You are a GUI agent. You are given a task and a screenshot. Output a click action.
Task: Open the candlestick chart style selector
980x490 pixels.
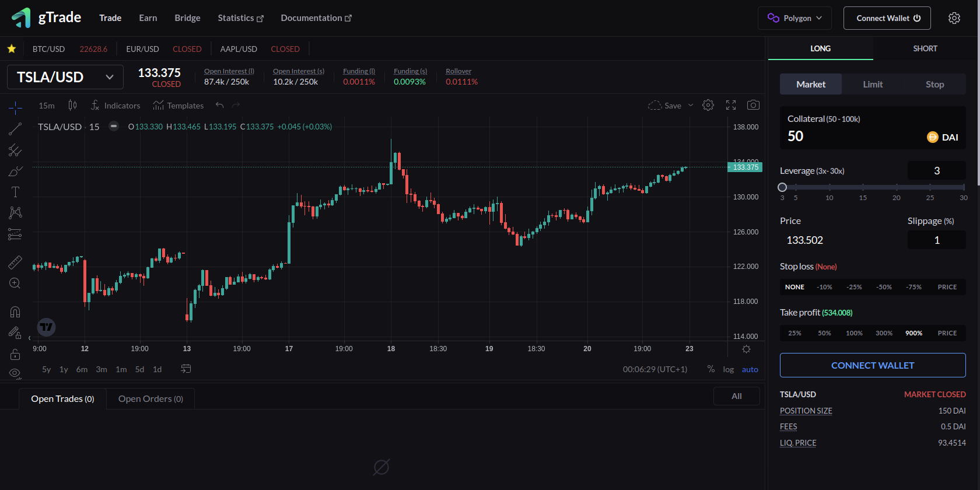point(72,106)
